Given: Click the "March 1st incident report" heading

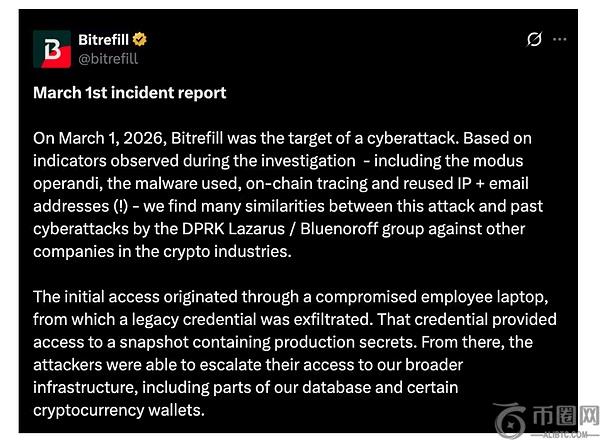Looking at the screenshot, I should (129, 93).
